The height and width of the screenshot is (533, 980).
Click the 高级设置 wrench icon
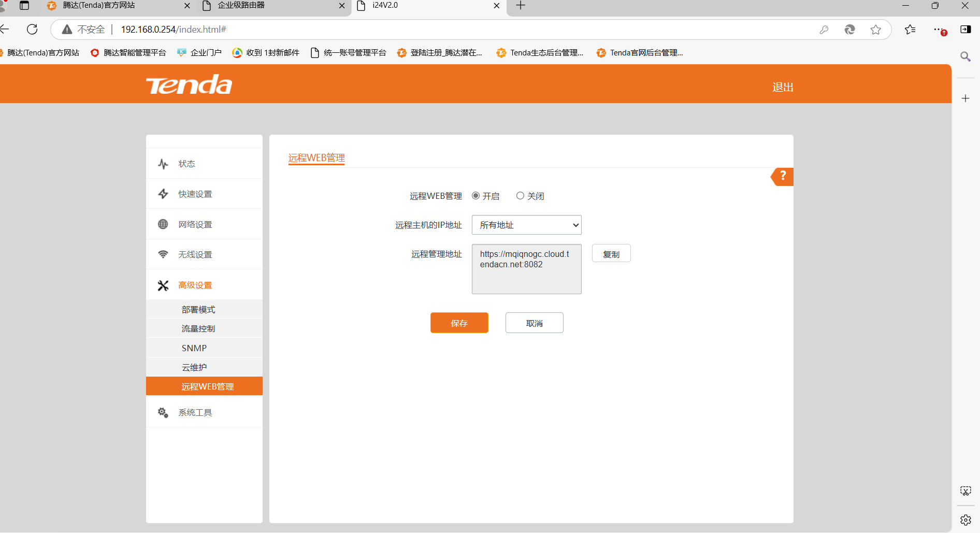point(163,285)
